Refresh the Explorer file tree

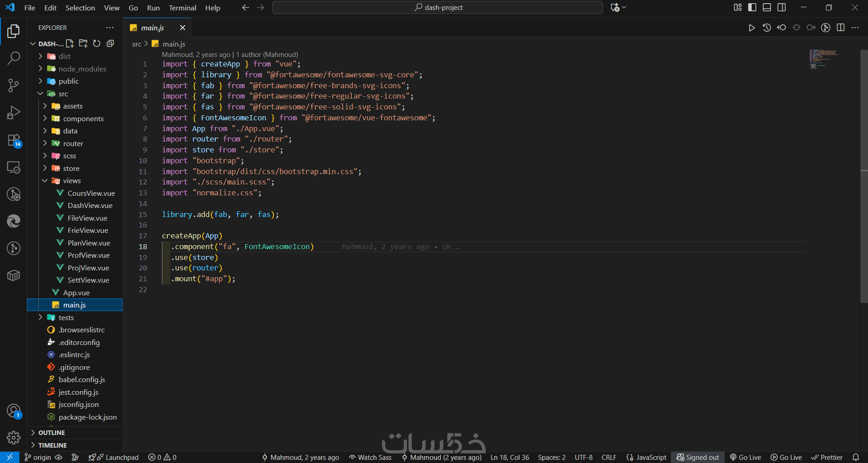pos(97,43)
